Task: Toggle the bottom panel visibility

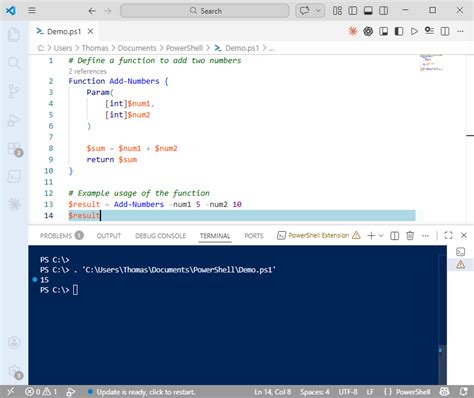Action: [x=368, y=11]
